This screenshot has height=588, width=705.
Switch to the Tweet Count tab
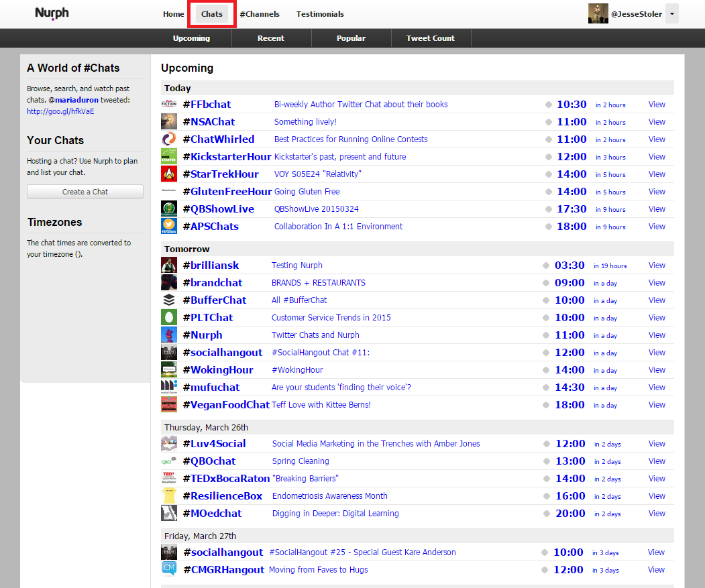(430, 38)
